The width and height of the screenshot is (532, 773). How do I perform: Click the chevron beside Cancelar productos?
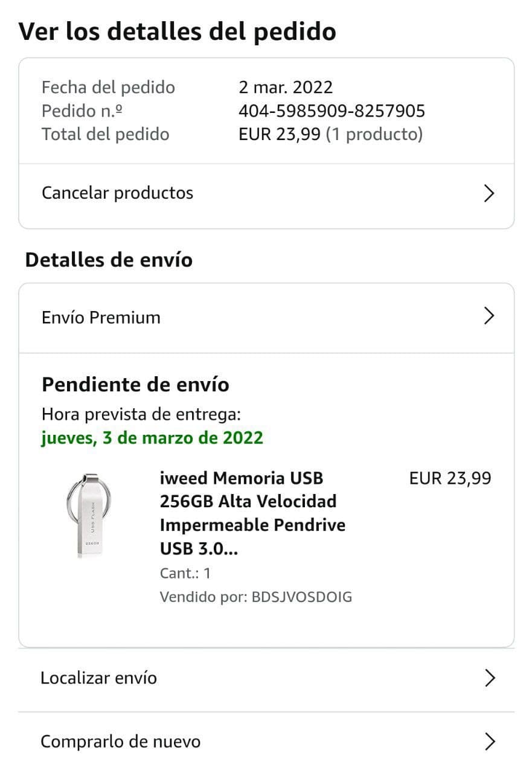click(489, 194)
